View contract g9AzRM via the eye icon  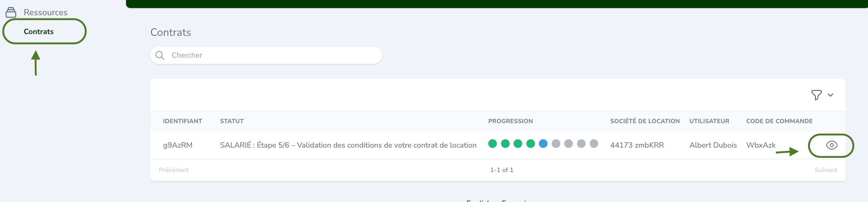click(831, 145)
